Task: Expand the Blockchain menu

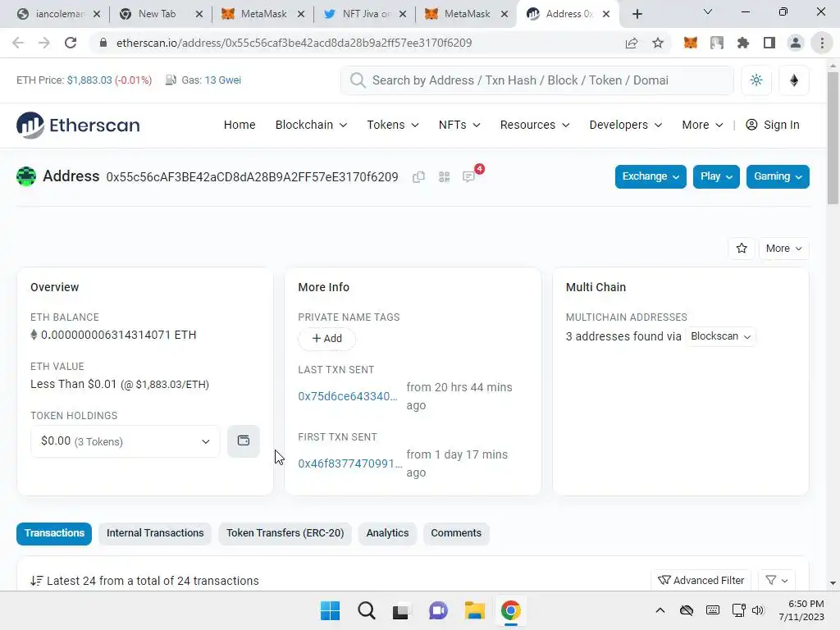Action: [311, 125]
